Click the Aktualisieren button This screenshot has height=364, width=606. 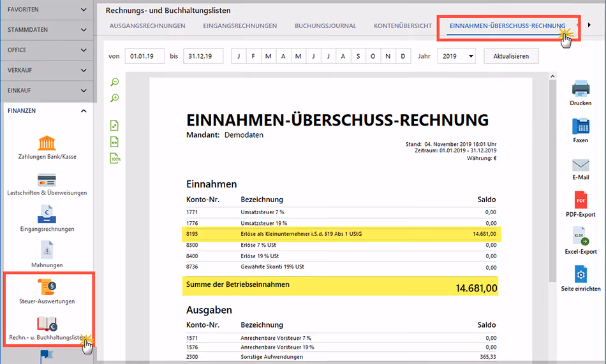point(511,56)
